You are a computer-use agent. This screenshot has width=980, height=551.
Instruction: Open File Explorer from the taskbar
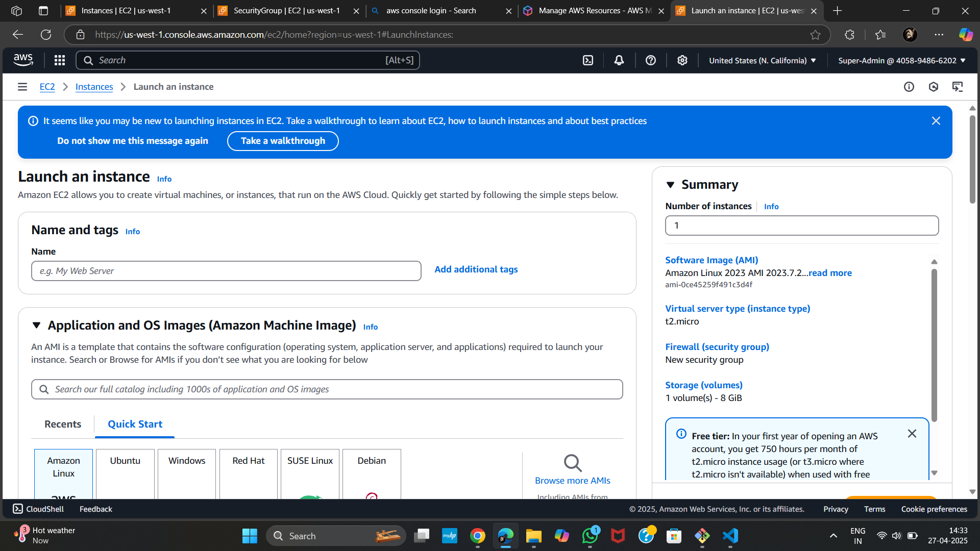(x=534, y=536)
